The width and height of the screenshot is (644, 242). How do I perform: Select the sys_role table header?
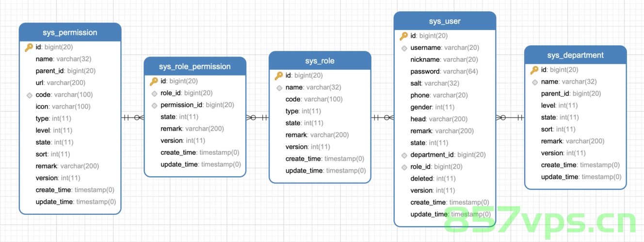pos(320,60)
